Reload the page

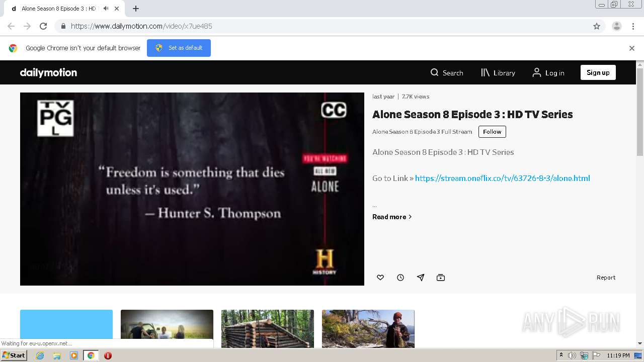pyautogui.click(x=43, y=26)
